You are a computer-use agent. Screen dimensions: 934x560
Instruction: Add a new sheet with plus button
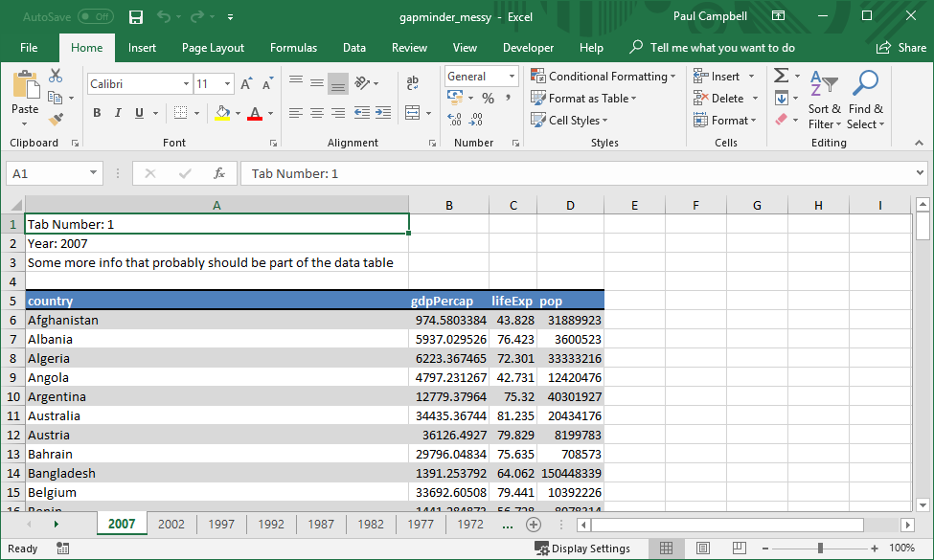pyautogui.click(x=534, y=525)
